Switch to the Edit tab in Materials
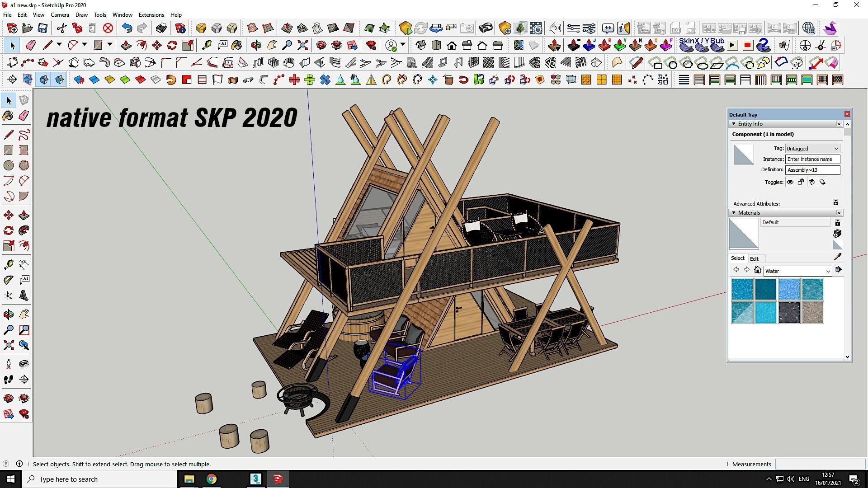Screen dimensions: 868x488 pyautogui.click(x=754, y=259)
